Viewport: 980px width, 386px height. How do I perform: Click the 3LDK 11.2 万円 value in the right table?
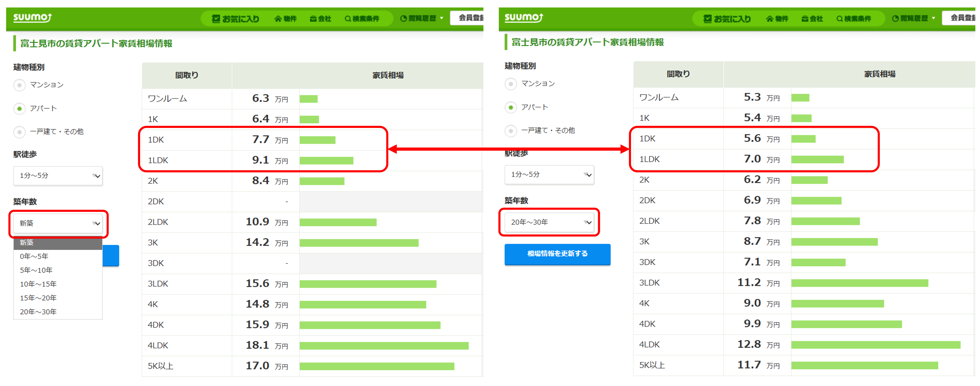[x=759, y=283]
